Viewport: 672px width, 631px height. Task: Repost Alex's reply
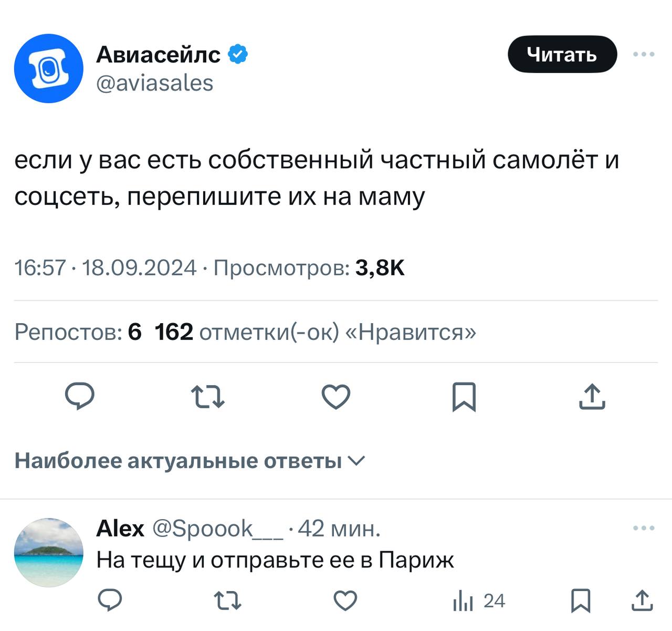[x=228, y=601]
